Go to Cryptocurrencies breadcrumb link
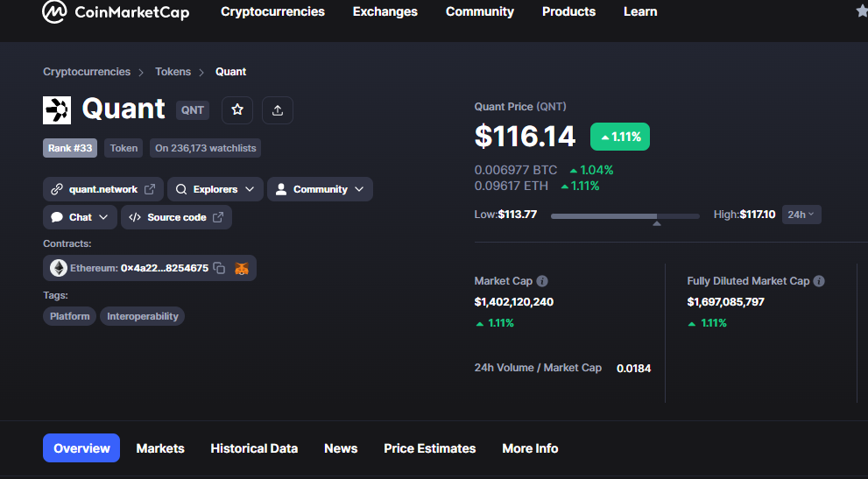Viewport: 868px width, 479px height. pyautogui.click(x=87, y=72)
